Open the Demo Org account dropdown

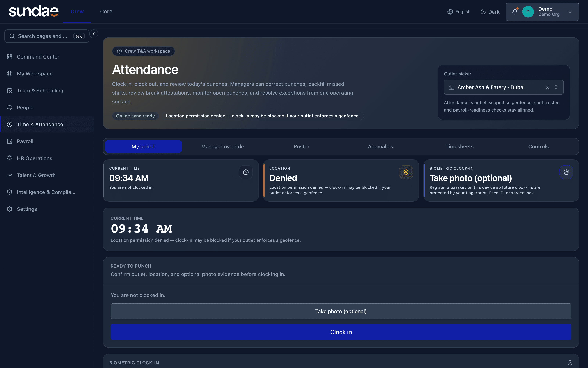click(542, 12)
